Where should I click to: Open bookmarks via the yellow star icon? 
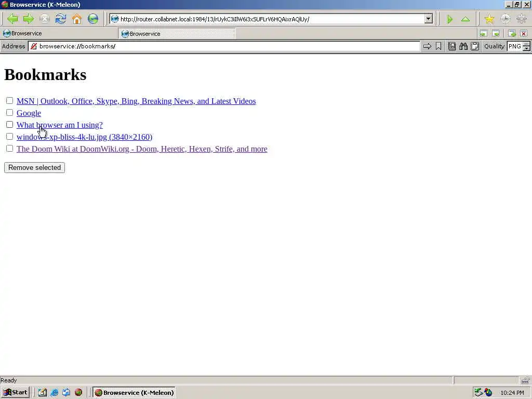coord(489,19)
